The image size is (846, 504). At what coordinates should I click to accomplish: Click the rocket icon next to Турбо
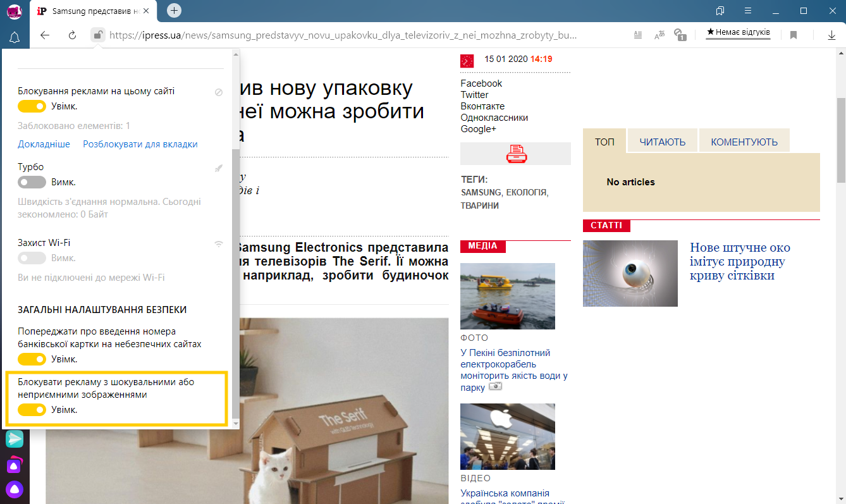(x=219, y=168)
